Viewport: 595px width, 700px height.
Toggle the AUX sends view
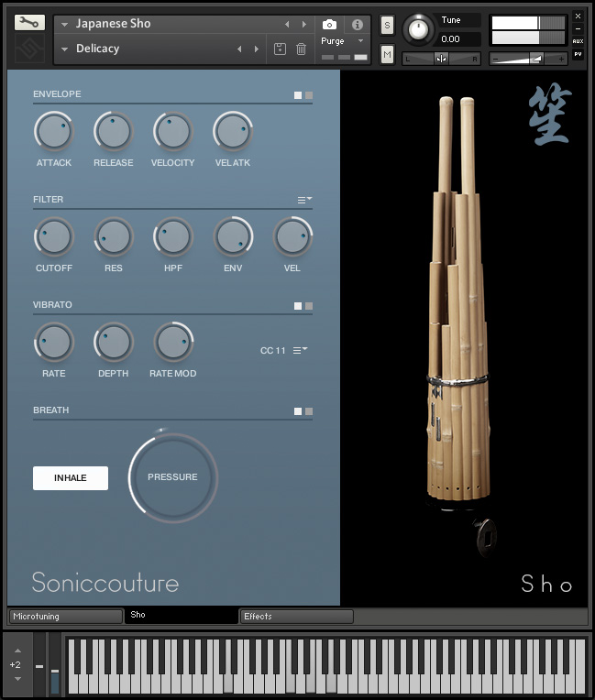(578, 41)
